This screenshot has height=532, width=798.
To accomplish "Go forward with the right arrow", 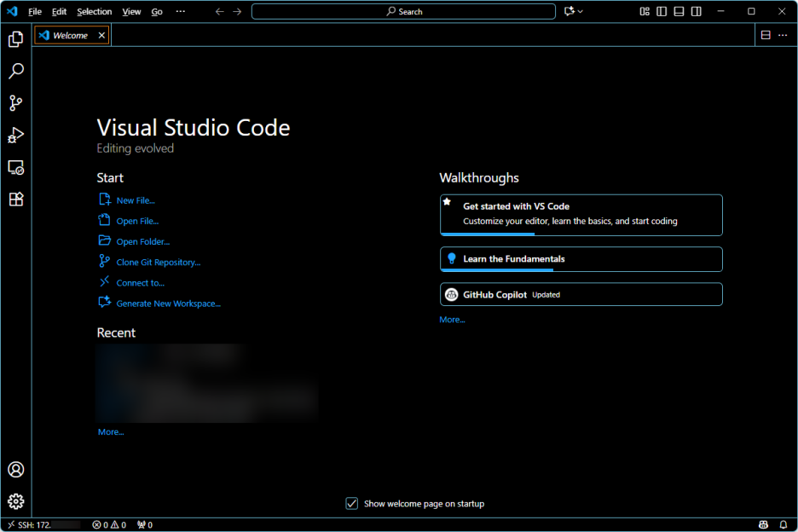I will point(237,11).
